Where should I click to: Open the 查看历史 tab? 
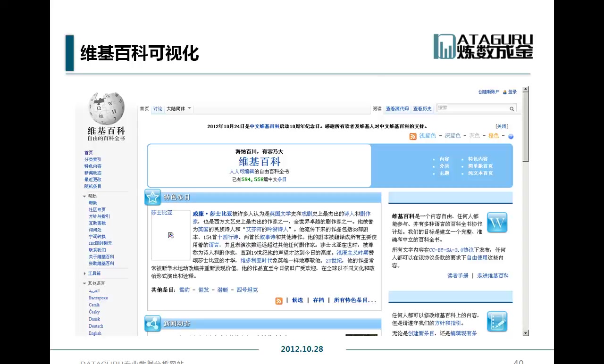coord(422,109)
